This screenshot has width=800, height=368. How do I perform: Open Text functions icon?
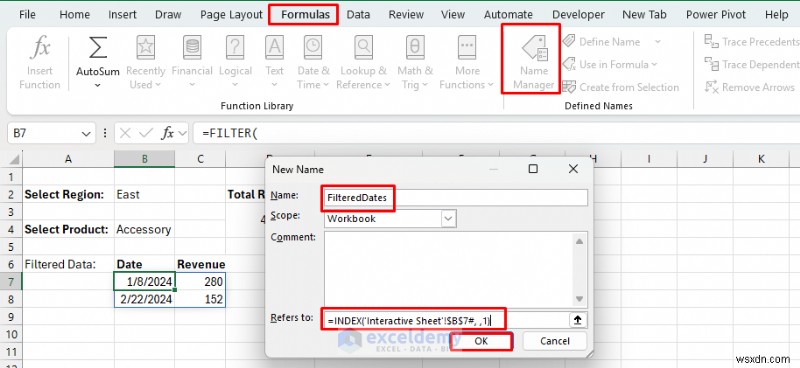pyautogui.click(x=274, y=48)
